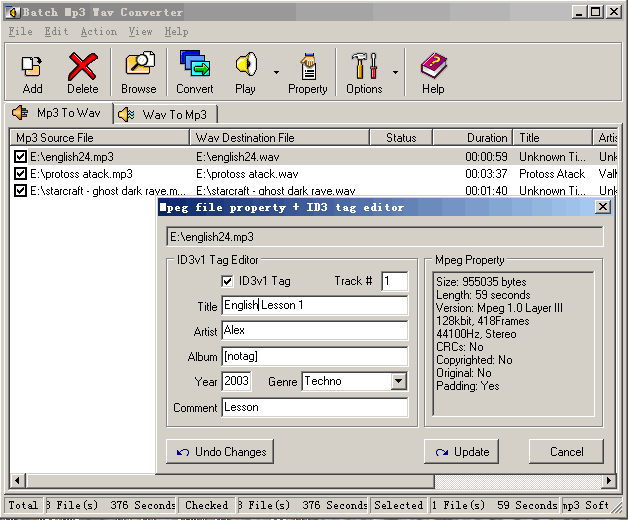Maximize the Batch Mp3 Wav Converter window
Screen dimensions: 628x520
pyautogui.click(x=596, y=12)
